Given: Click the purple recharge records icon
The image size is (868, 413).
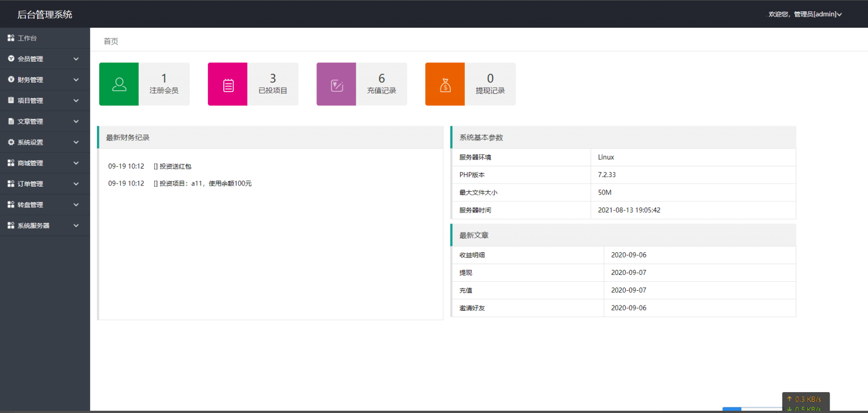Looking at the screenshot, I should click(x=336, y=84).
